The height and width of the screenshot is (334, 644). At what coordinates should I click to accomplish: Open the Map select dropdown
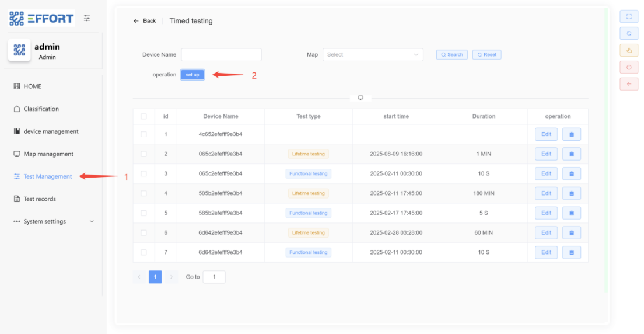[372, 55]
